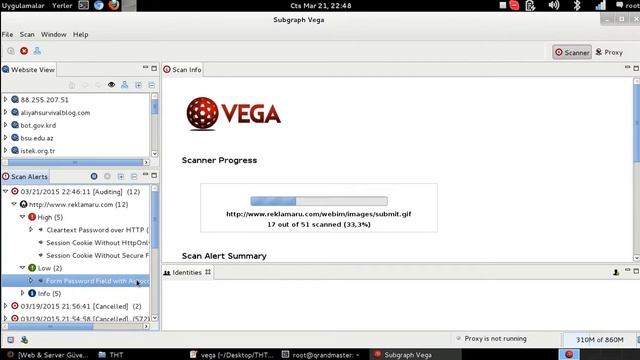The width and height of the screenshot is (640, 360).
Task: Stop the running scan with the red X
Action: click(24, 51)
